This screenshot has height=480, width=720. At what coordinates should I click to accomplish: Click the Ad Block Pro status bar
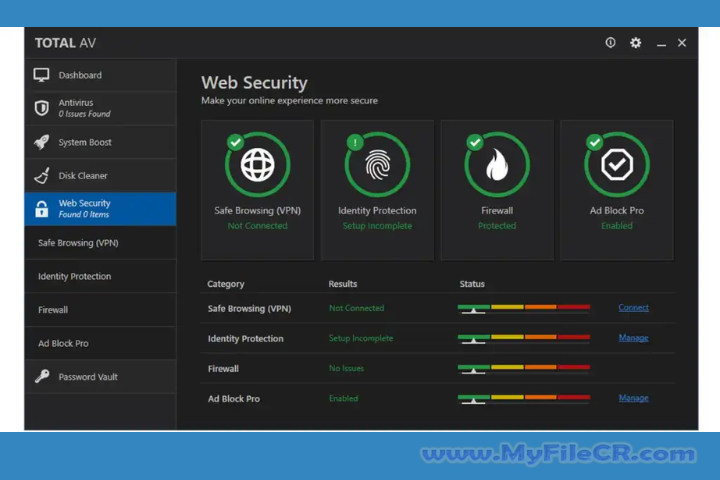click(523, 399)
